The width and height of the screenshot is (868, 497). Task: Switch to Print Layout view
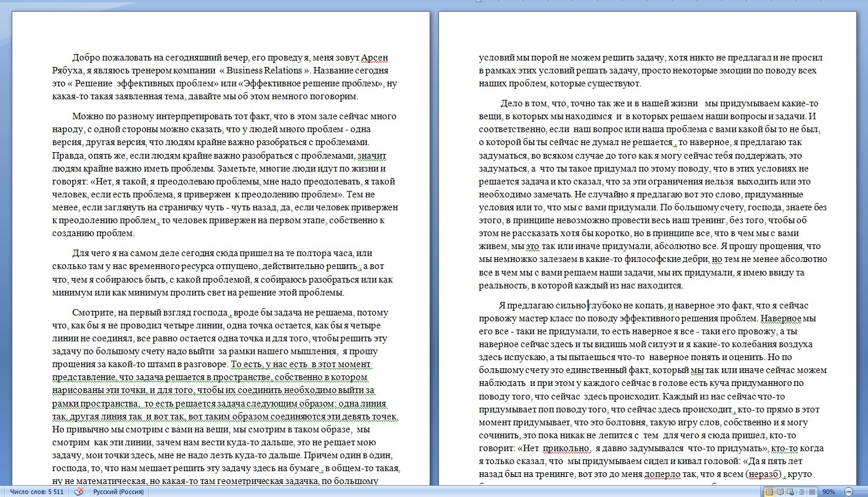click(770, 492)
